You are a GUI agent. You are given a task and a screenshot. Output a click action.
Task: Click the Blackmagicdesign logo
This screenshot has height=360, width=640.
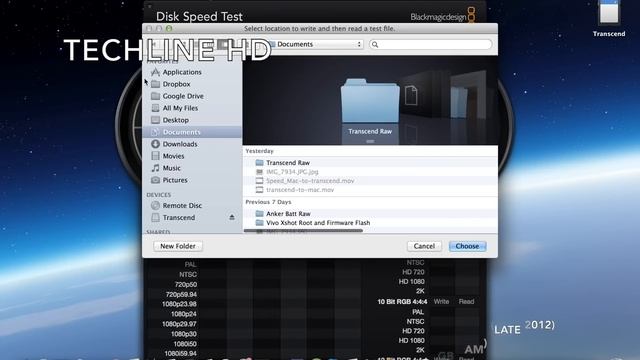click(443, 16)
